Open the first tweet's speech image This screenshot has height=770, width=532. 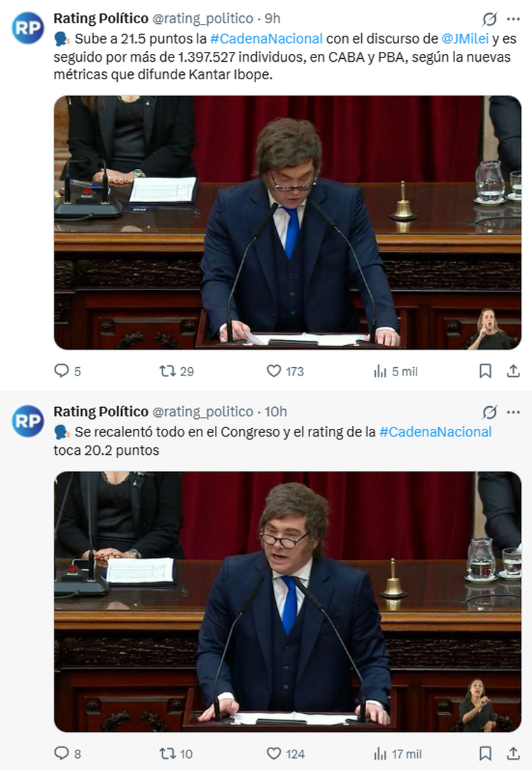(287, 222)
